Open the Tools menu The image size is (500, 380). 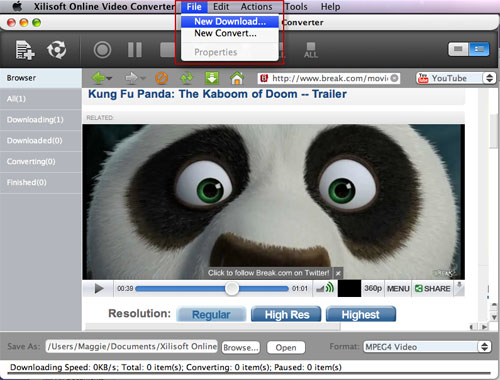click(x=296, y=7)
